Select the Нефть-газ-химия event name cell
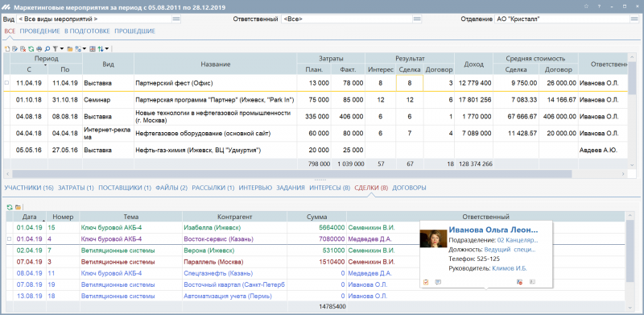Screen dimensions: 644x315 pyautogui.click(x=215, y=150)
